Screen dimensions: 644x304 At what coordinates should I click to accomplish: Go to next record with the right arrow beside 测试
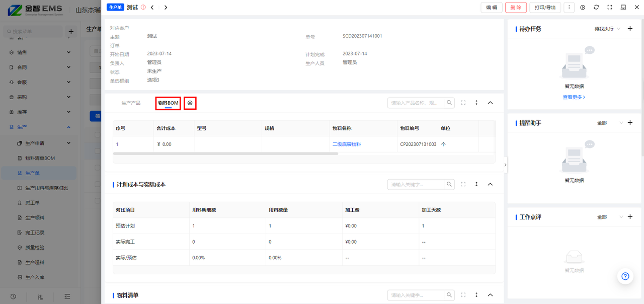(166, 8)
